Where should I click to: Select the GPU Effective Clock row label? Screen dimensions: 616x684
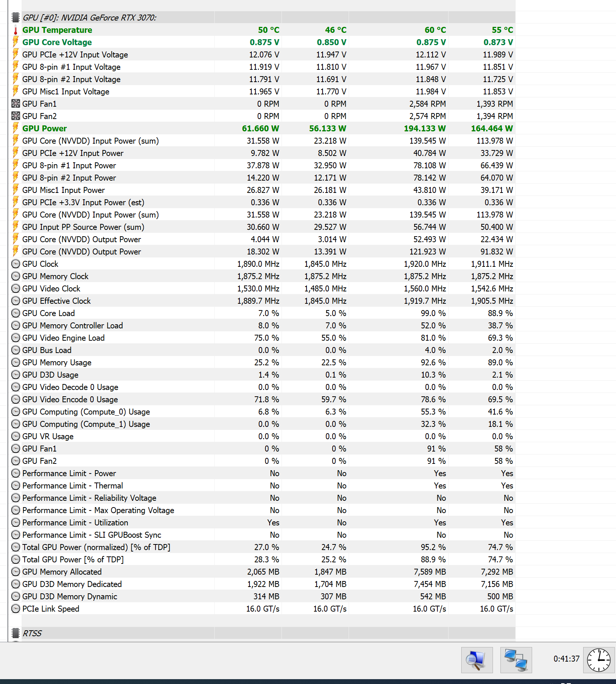click(56, 301)
